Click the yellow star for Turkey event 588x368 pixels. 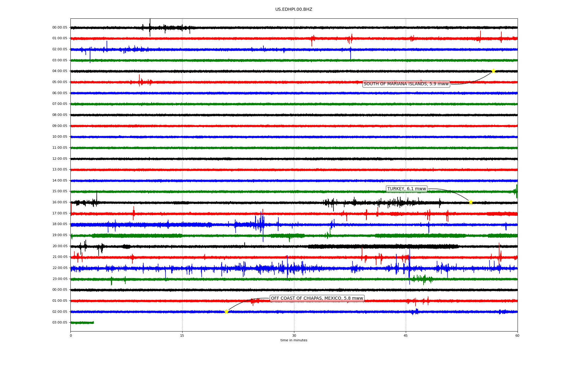[471, 202]
